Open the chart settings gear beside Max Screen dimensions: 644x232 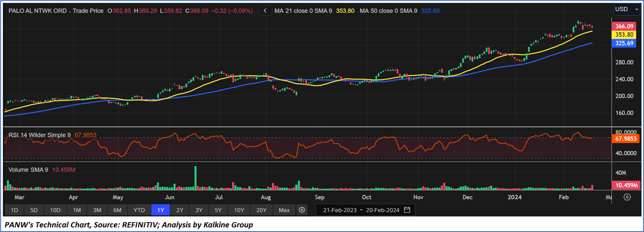click(x=302, y=210)
